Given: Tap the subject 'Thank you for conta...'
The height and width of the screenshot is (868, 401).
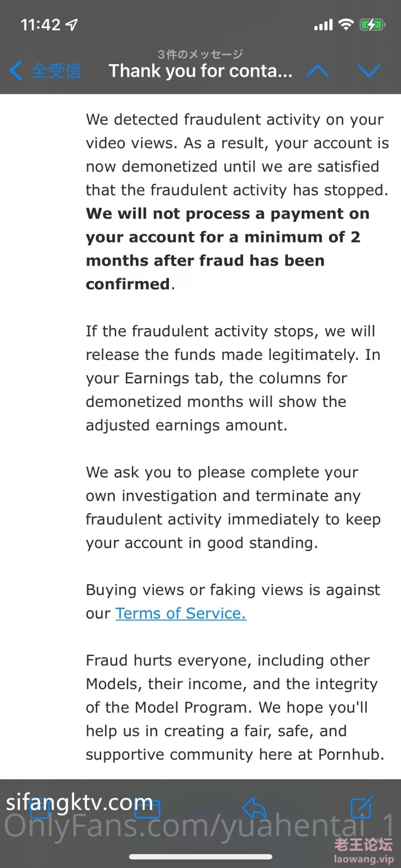Looking at the screenshot, I should 200,71.
